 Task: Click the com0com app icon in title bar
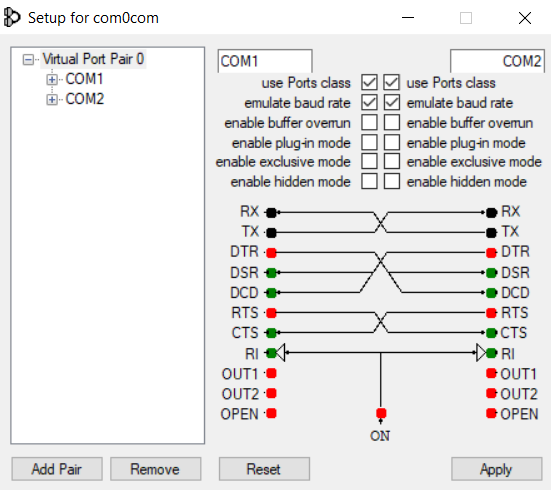click(12, 17)
